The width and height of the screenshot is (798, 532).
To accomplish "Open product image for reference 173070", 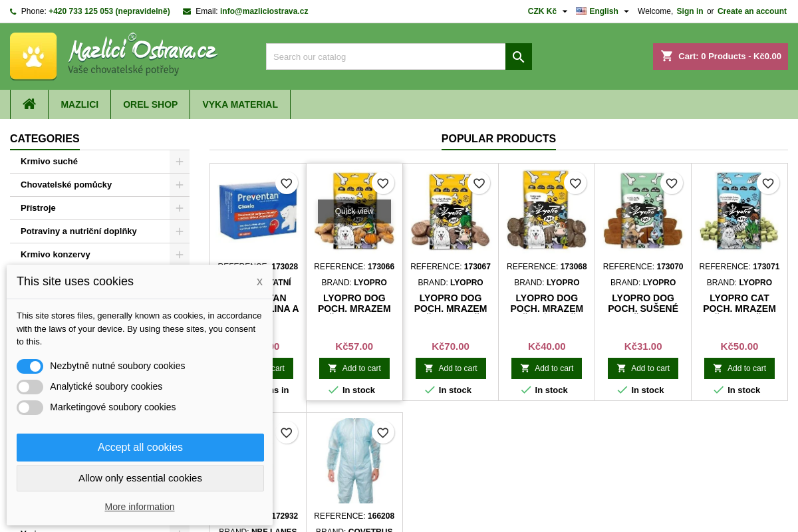I will coord(643,211).
